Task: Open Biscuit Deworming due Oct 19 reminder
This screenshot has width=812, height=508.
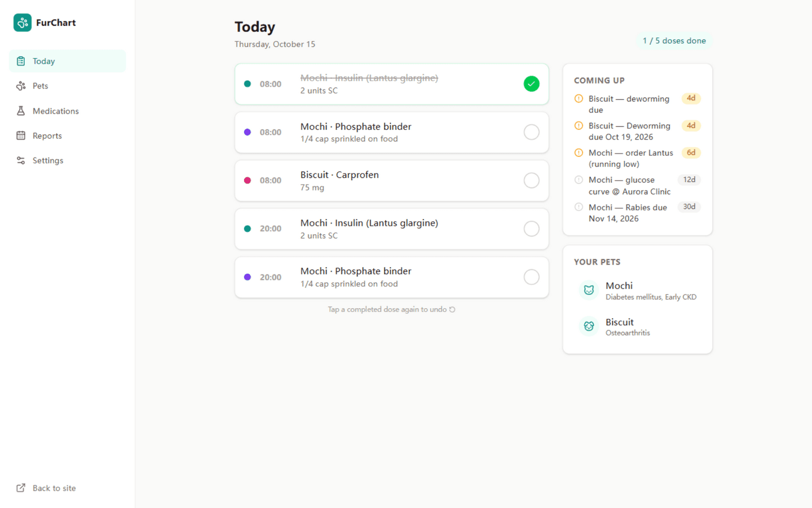Action: click(637, 132)
